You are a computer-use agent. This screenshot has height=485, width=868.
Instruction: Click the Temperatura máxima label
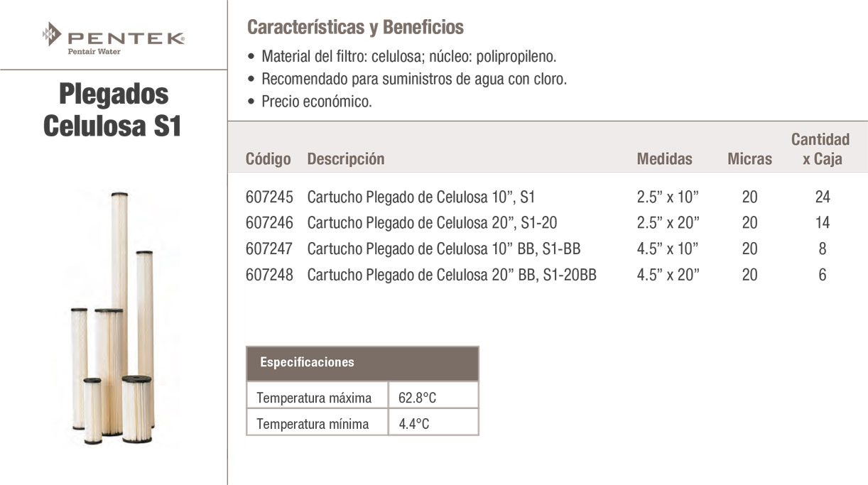click(x=314, y=398)
